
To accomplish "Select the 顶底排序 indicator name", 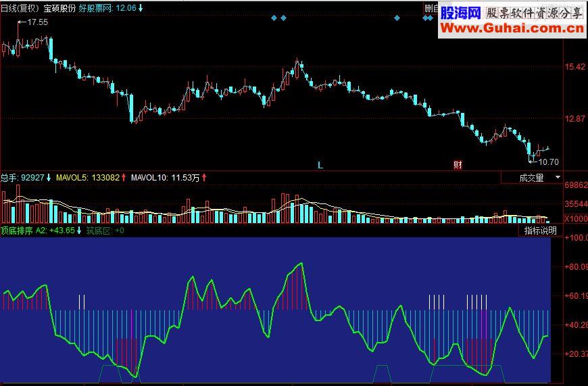I will (x=17, y=231).
